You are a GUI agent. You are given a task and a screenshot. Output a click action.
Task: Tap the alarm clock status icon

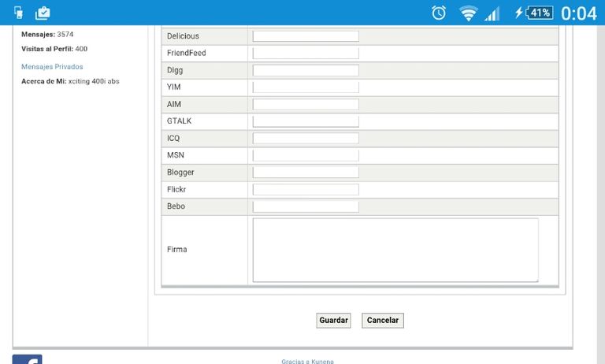439,13
